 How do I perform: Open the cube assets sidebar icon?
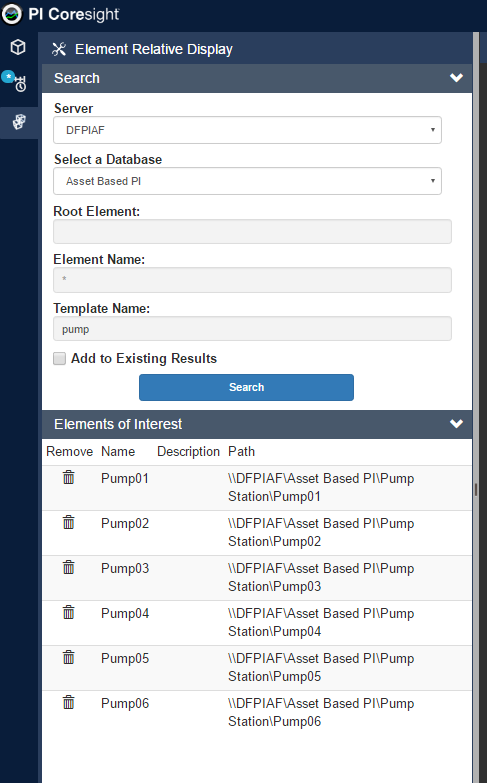[18, 47]
